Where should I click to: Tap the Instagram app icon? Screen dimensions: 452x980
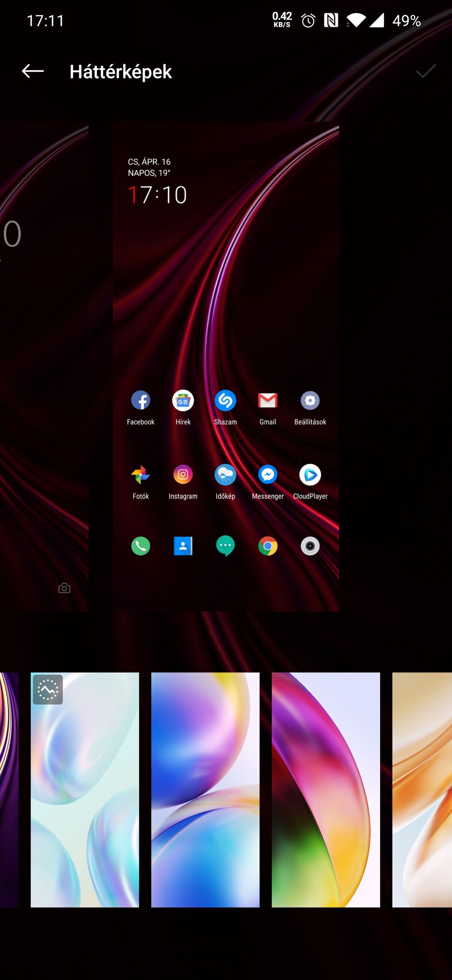click(183, 475)
